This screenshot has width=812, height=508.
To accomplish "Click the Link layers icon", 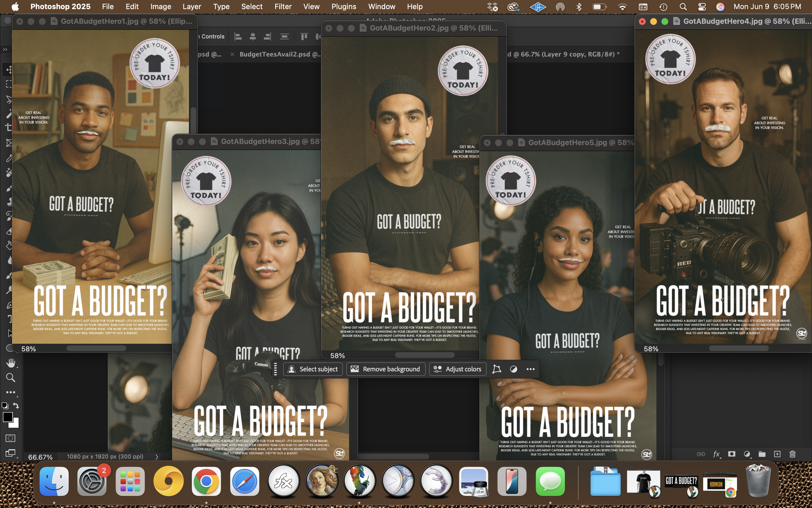I will [x=701, y=454].
